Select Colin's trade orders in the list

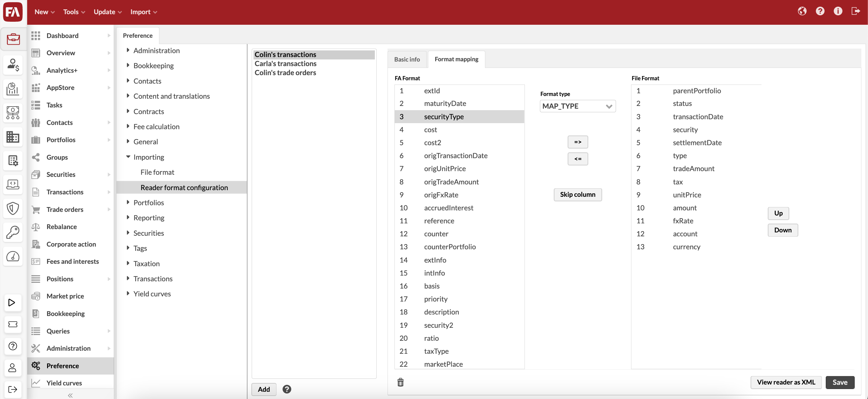314,72
